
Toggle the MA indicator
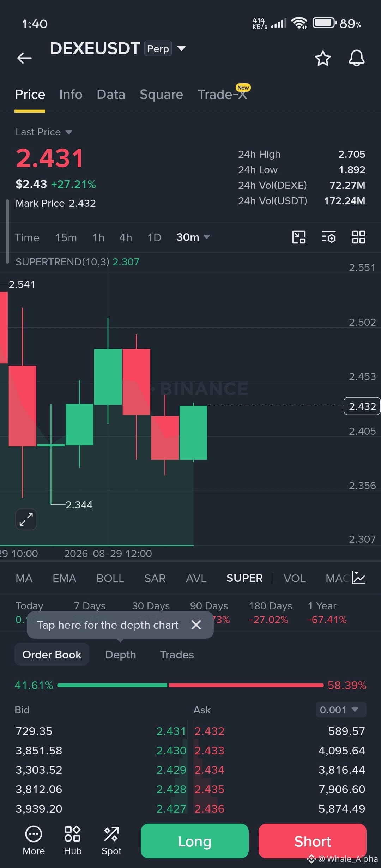pos(24,578)
